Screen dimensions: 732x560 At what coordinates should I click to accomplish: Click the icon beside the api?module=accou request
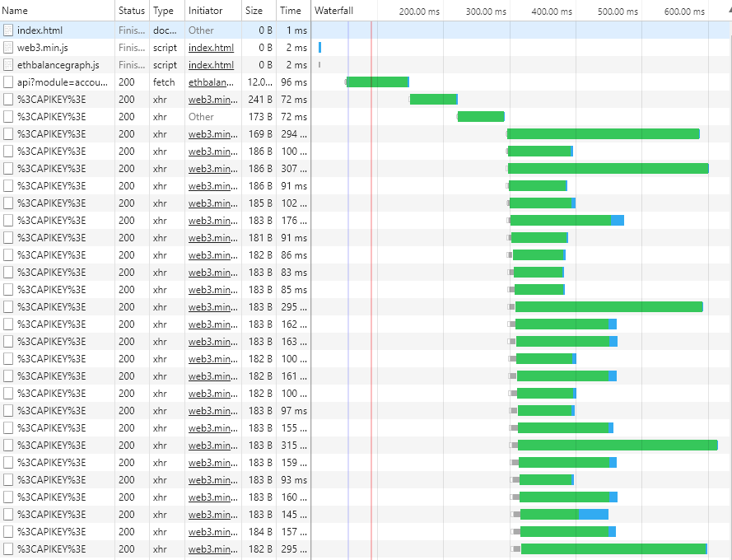(x=8, y=82)
